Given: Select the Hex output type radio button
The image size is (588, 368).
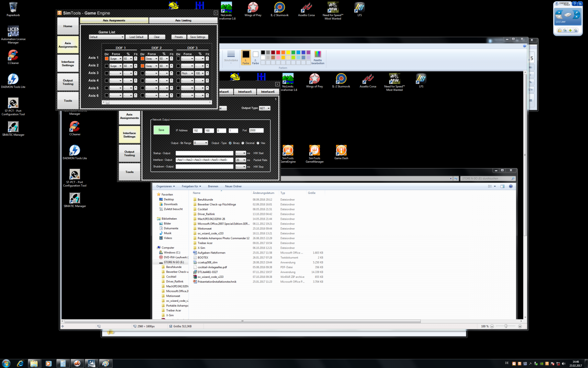Looking at the screenshot, I should pos(258,143).
